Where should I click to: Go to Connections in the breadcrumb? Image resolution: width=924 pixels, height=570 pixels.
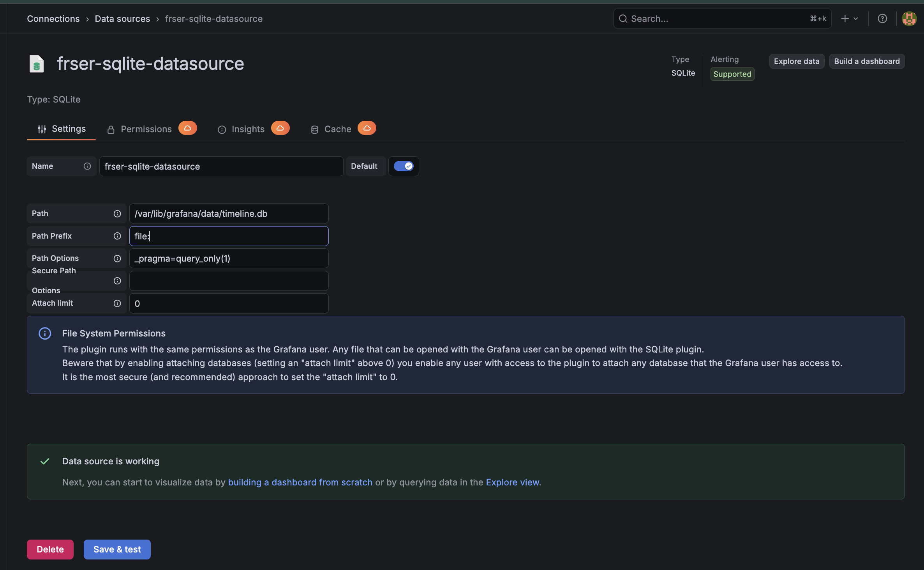[53, 19]
